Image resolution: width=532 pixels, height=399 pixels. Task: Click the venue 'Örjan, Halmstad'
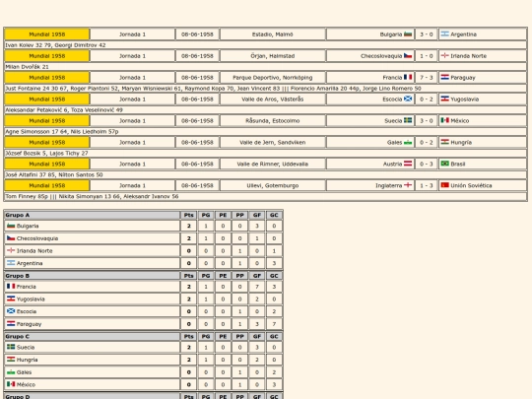tap(273, 56)
